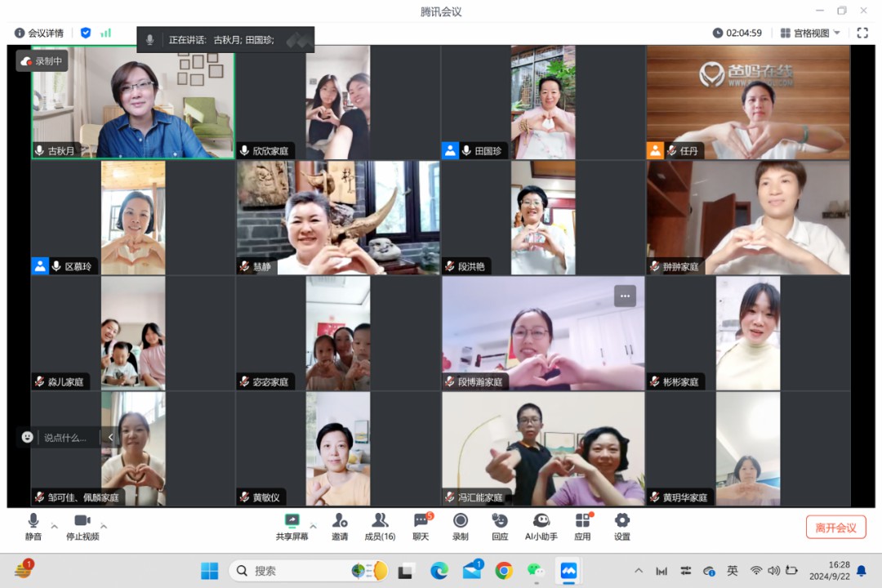Click the blue security shield icon
The height and width of the screenshot is (588, 882).
[86, 33]
